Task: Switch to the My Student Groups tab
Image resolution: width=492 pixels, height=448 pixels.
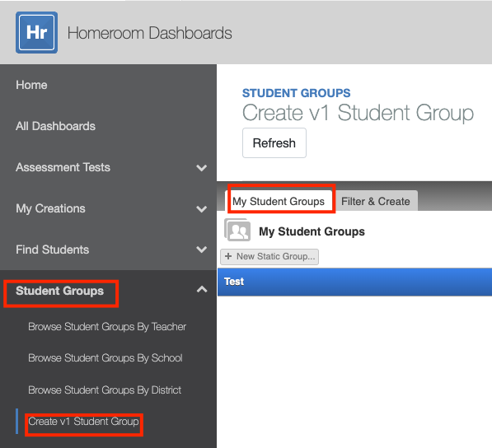Action: (x=279, y=201)
